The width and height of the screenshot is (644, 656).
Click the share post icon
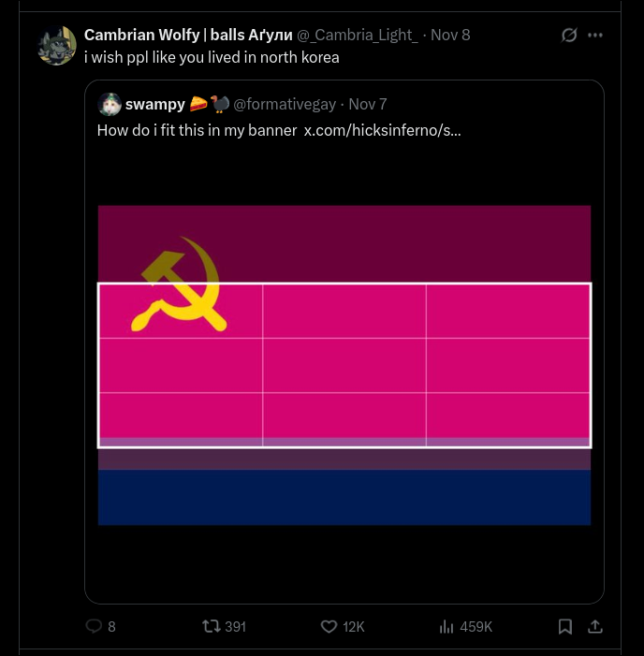[594, 626]
